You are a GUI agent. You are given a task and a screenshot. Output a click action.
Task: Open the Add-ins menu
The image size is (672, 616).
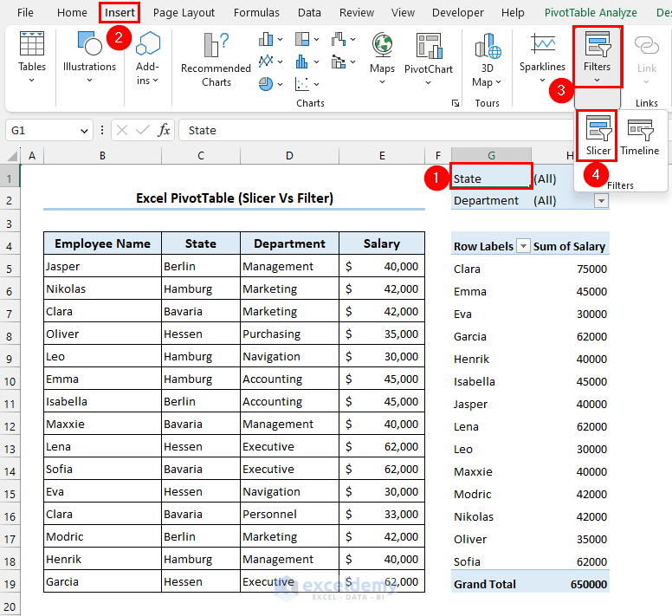(x=147, y=58)
